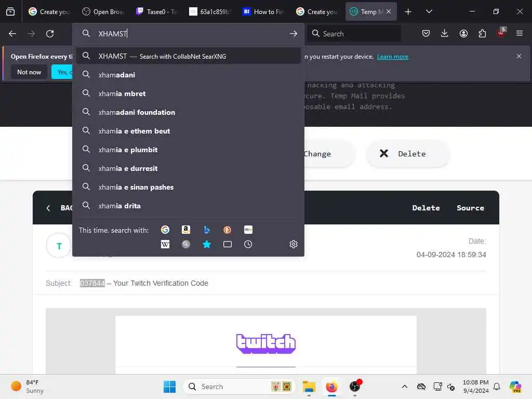Open the weather widget 84°F Sunny
The width and height of the screenshot is (532, 399).
[27, 387]
